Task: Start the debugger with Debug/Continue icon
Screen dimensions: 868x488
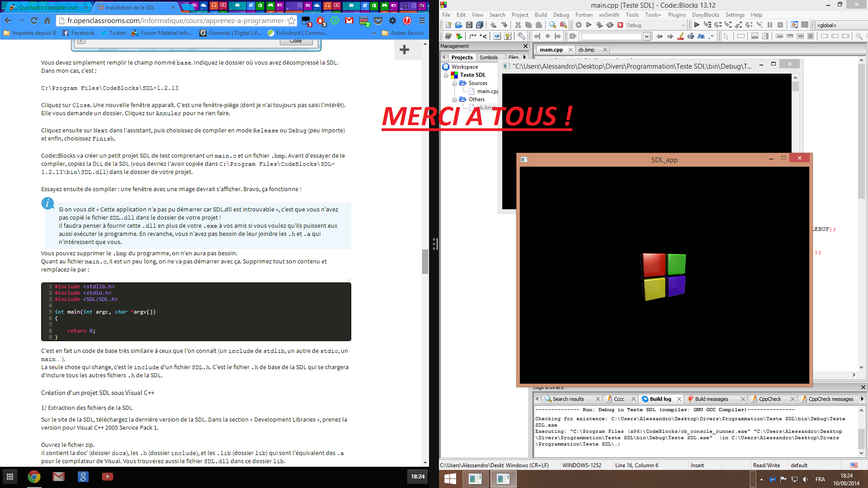Action: (696, 25)
